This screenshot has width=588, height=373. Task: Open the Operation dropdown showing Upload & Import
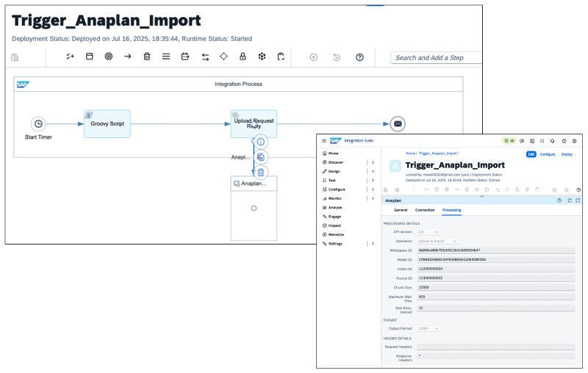point(437,241)
